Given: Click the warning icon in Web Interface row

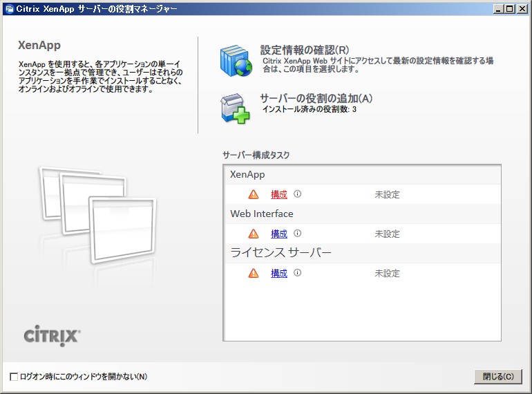Looking at the screenshot, I should [x=254, y=234].
